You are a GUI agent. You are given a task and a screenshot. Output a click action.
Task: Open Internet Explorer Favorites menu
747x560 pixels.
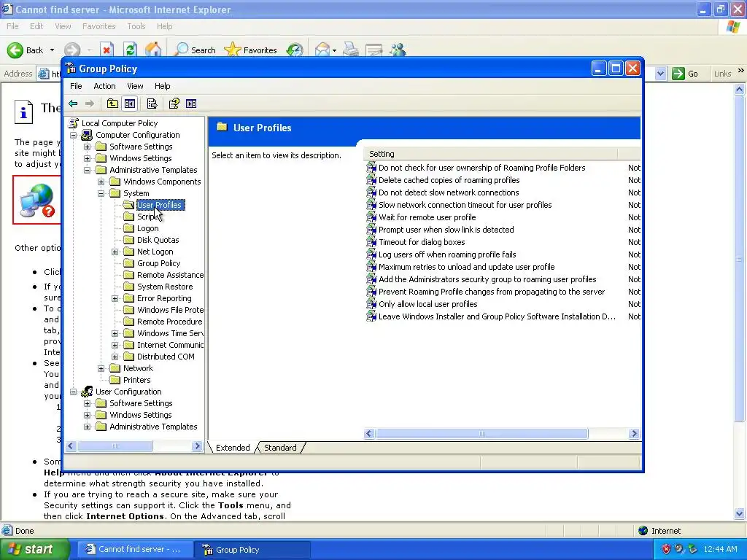98,26
